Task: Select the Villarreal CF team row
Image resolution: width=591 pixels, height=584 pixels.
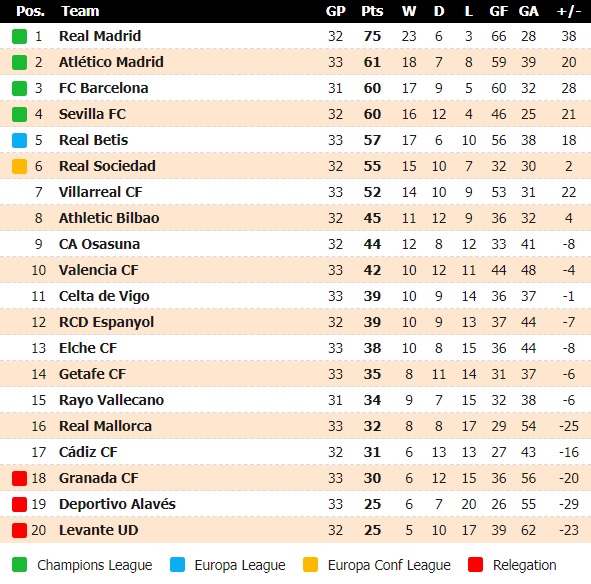Action: point(296,192)
